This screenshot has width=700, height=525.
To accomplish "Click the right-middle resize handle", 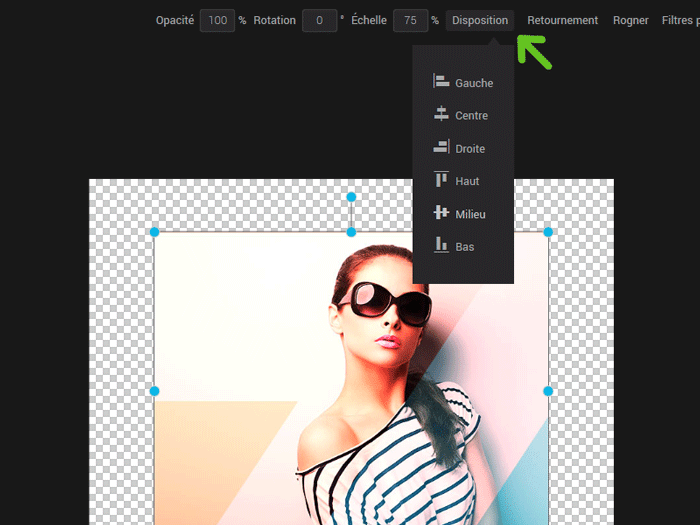I will coord(548,391).
